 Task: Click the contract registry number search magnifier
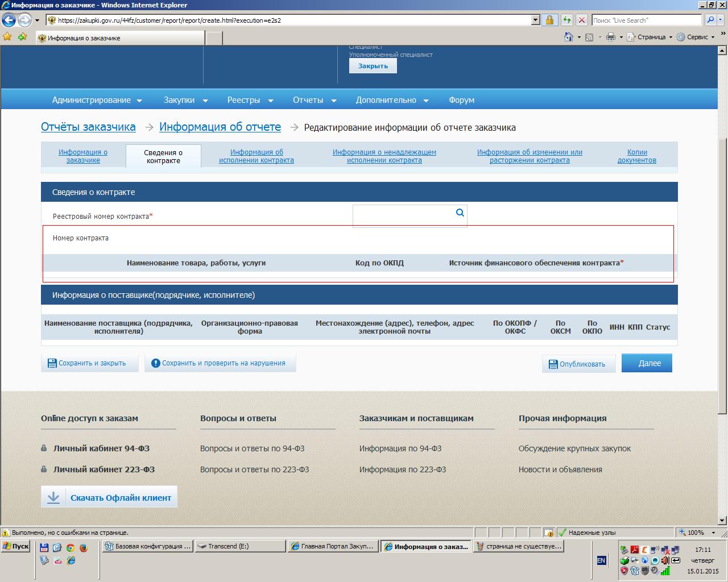click(460, 213)
